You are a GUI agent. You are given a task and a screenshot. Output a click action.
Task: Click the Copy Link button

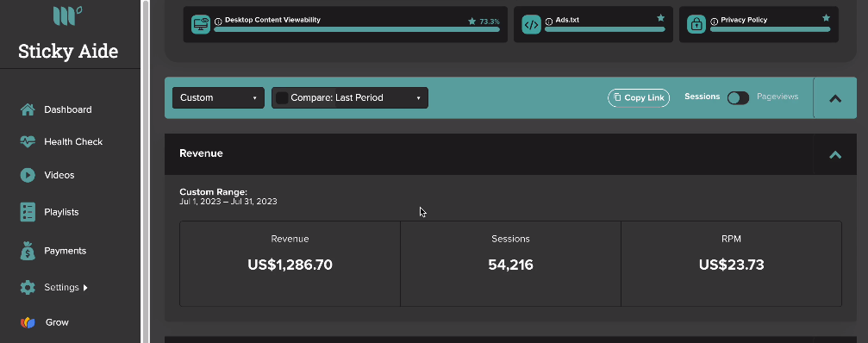[639, 98]
